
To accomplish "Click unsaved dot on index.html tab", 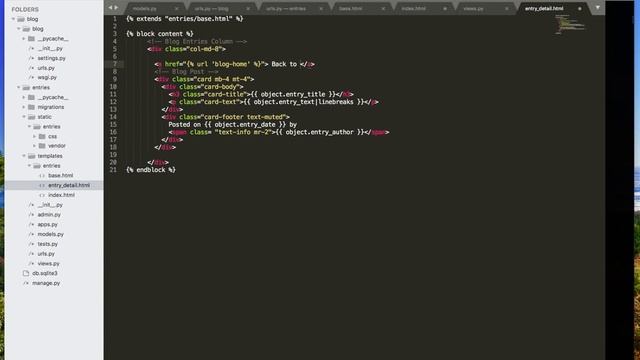I will tap(445, 9).
